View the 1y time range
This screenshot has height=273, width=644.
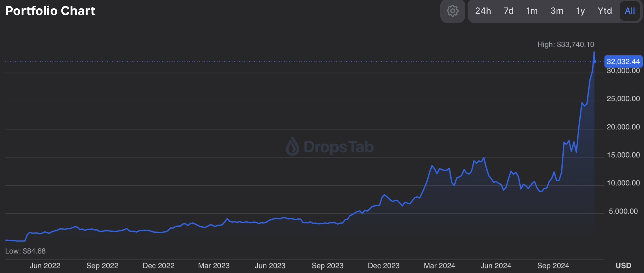point(580,11)
